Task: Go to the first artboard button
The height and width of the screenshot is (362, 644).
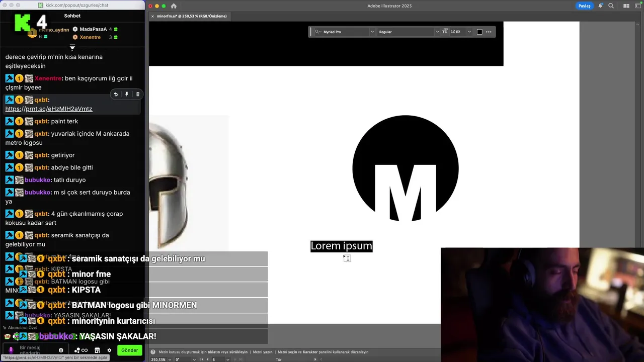Action: point(202,359)
